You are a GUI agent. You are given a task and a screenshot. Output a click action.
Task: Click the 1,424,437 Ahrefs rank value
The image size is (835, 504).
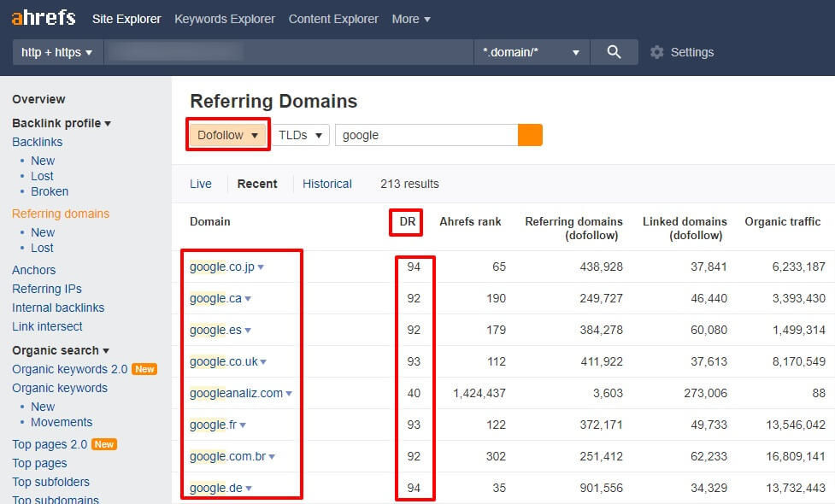(x=479, y=393)
